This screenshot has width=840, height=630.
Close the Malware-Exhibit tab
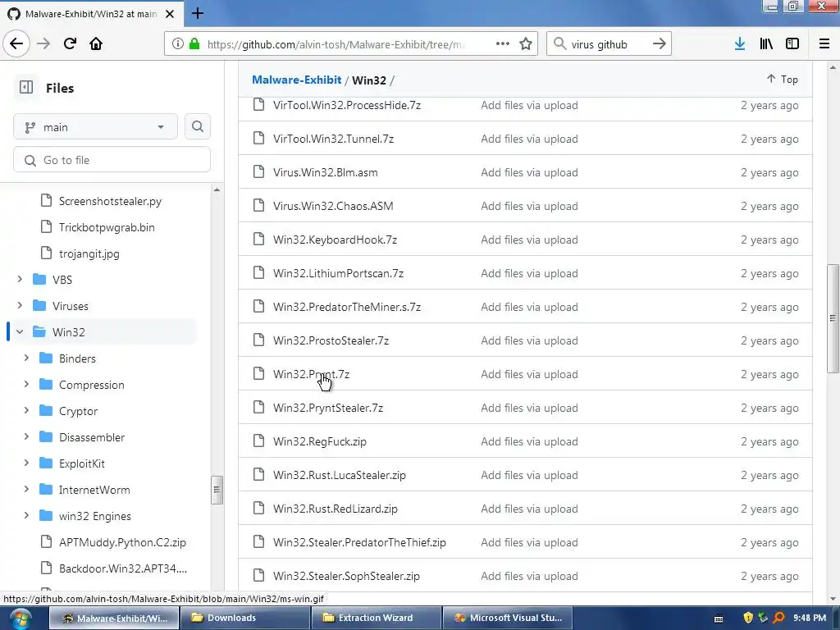click(x=170, y=14)
